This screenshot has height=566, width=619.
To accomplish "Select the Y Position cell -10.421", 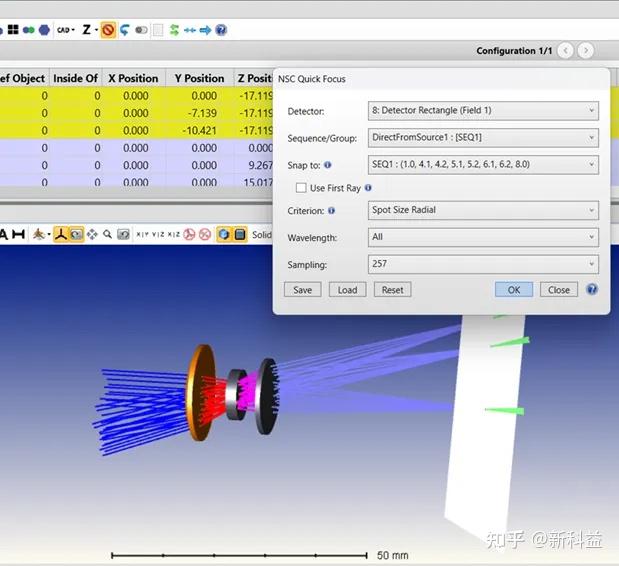I will 200,131.
